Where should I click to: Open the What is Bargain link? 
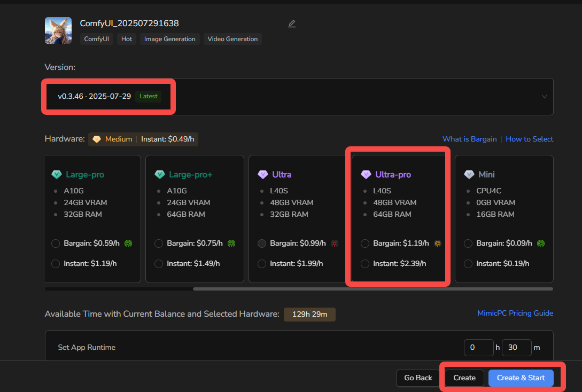click(470, 139)
